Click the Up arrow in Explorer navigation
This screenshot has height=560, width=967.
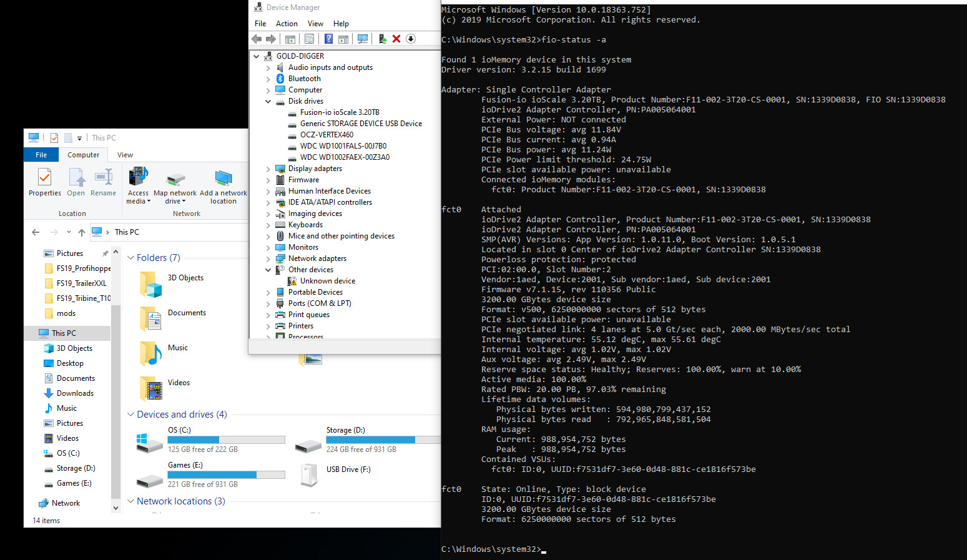(82, 232)
